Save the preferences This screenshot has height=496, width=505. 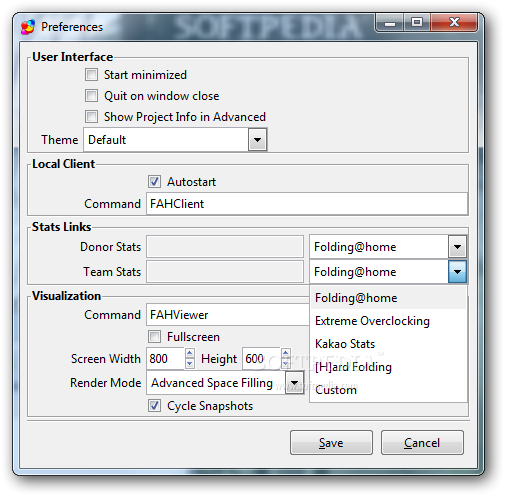point(331,442)
